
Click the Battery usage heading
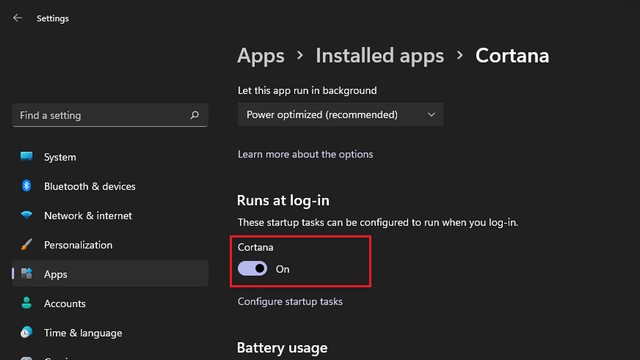click(282, 348)
